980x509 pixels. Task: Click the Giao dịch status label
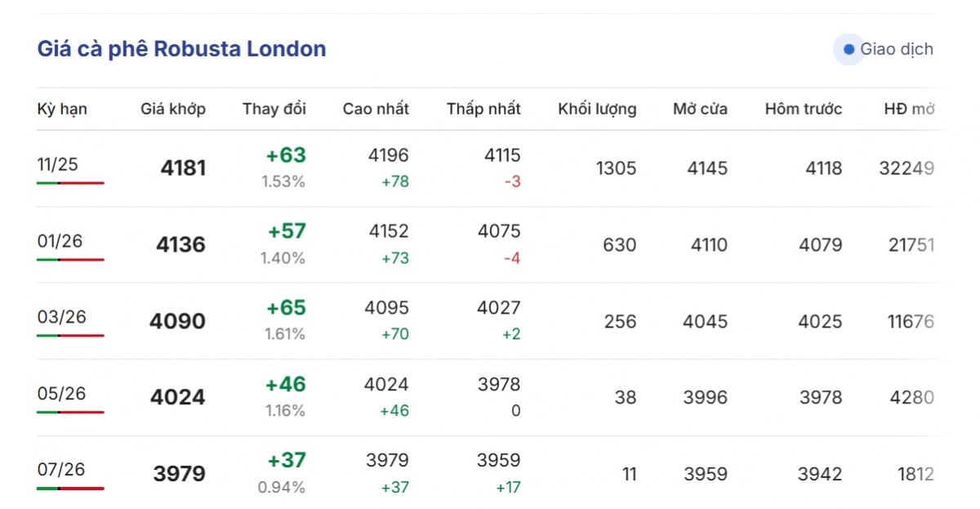coord(897,49)
